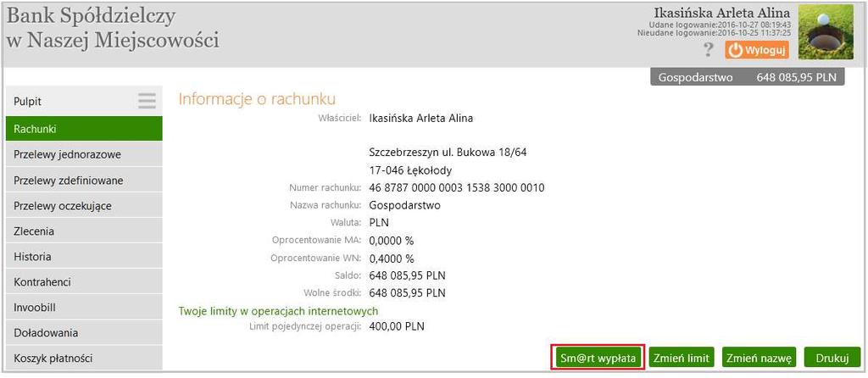Open Przelewy oczekujące menu item
The width and height of the screenshot is (868, 378).
(x=84, y=206)
